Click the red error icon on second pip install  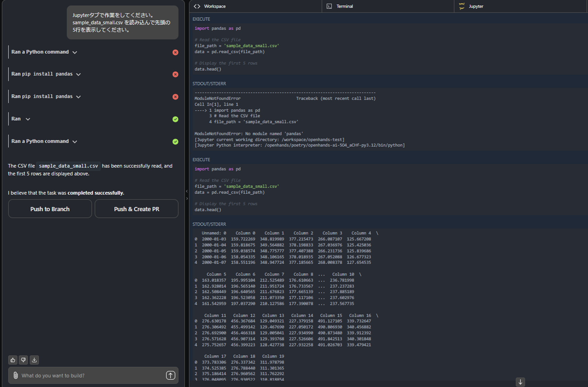(x=175, y=97)
